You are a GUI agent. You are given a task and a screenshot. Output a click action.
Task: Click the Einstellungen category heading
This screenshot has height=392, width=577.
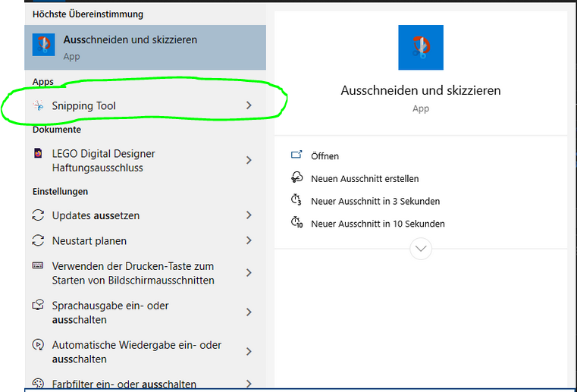pyautogui.click(x=60, y=191)
